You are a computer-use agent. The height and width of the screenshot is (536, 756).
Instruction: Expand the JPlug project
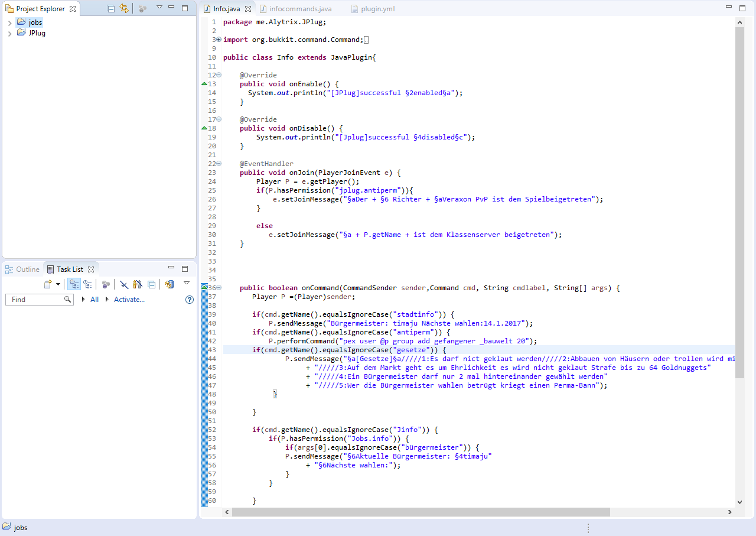tap(9, 34)
